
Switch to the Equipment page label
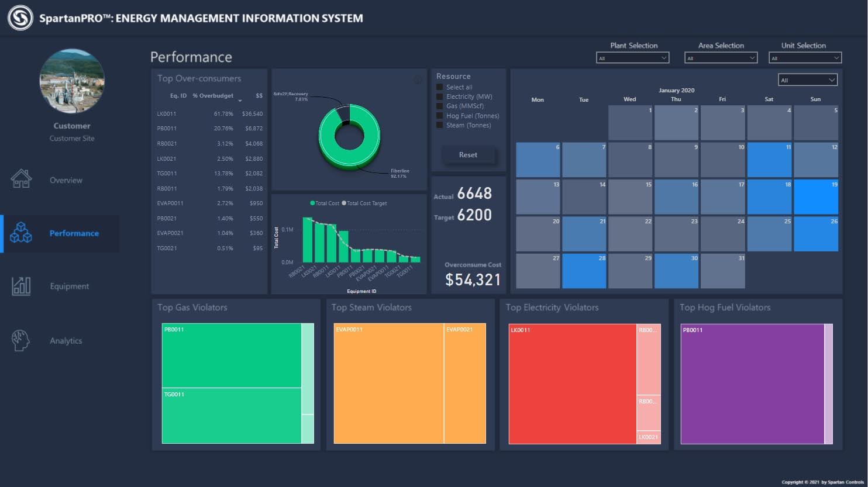point(70,286)
